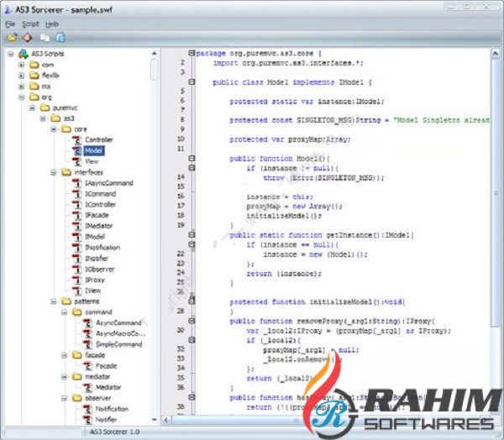Click the IAsyncCommand interface icon
Viewport: 504px width, 440px height.
tap(77, 183)
